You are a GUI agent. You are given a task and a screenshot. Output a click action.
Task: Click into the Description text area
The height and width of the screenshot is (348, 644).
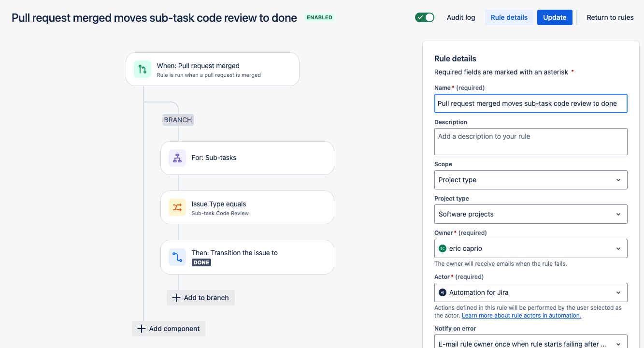(x=530, y=142)
